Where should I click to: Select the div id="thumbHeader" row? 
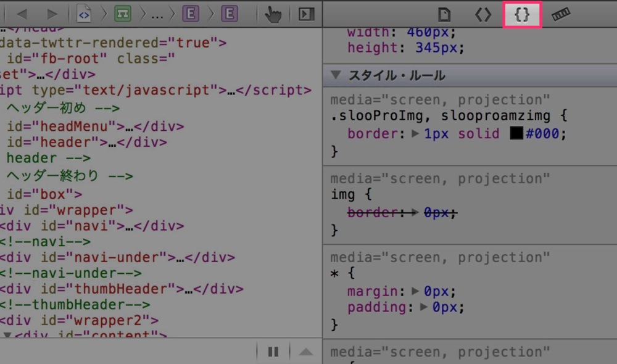coord(122,289)
